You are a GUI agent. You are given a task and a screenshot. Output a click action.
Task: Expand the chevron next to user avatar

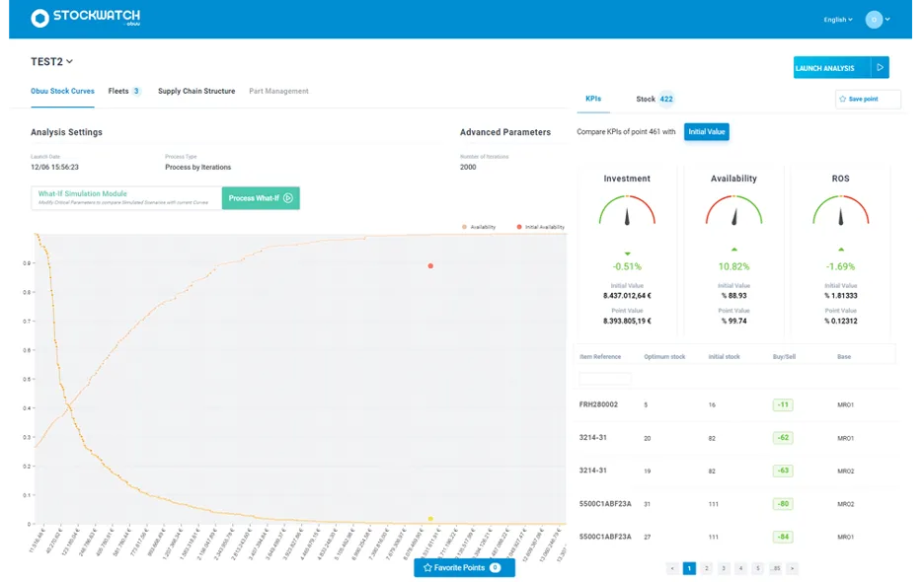(887, 20)
